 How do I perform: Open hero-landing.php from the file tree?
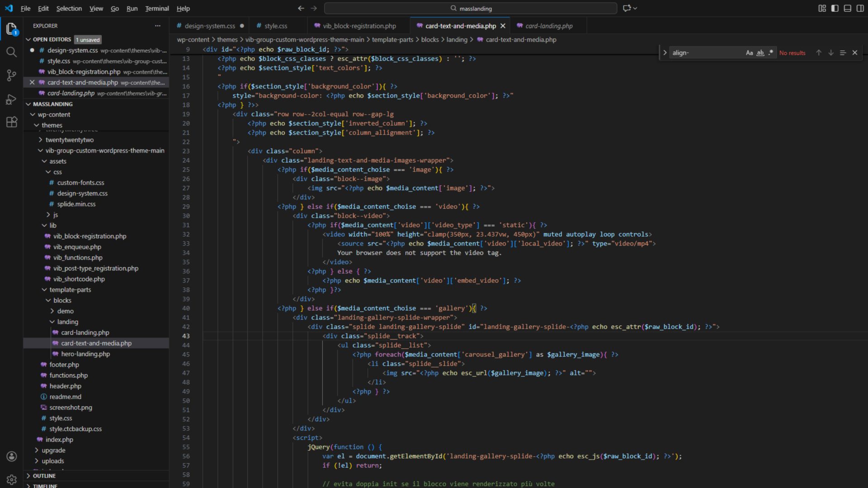(x=85, y=354)
